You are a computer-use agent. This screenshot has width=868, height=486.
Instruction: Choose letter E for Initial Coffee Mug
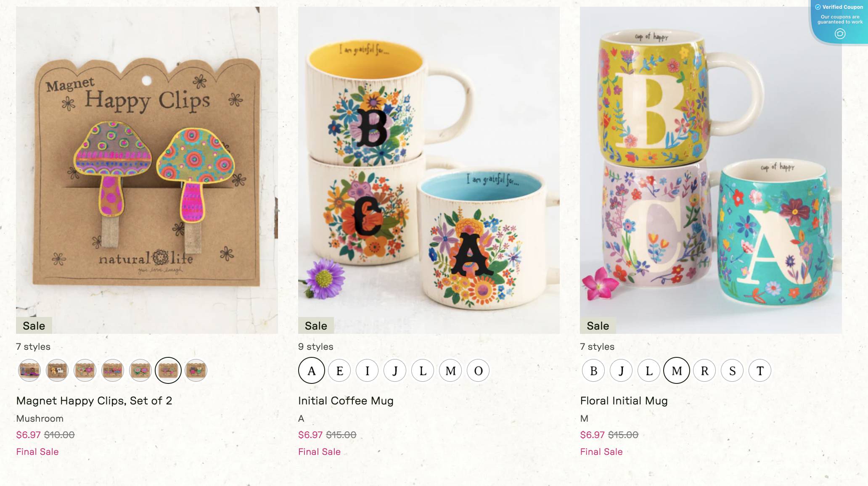[x=339, y=370]
